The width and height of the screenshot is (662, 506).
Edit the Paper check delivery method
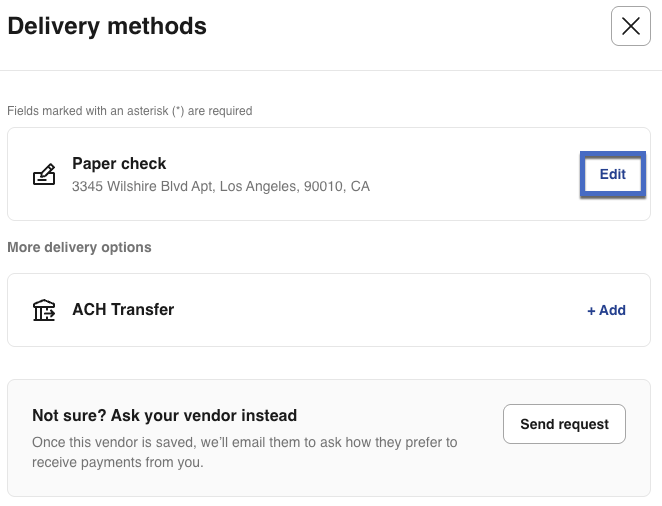(612, 174)
